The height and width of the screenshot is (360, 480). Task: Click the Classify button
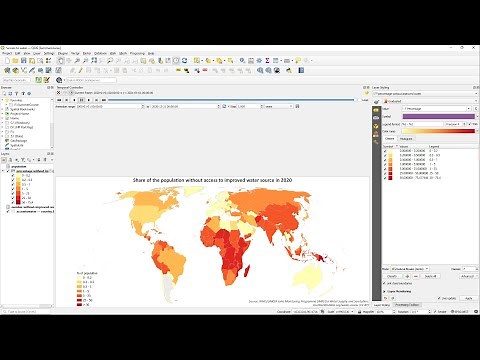392,276
